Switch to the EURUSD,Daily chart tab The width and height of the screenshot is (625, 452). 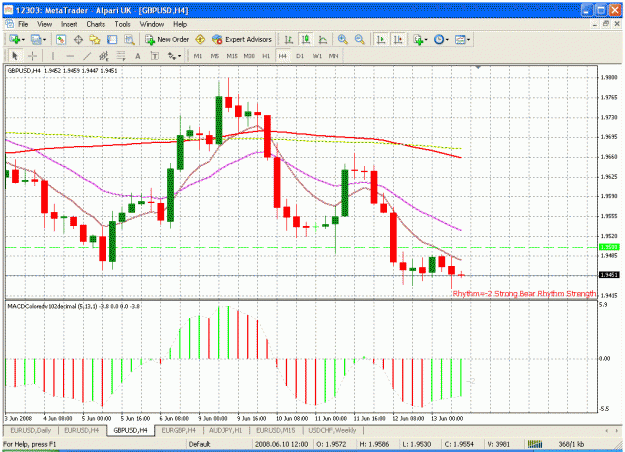31,430
